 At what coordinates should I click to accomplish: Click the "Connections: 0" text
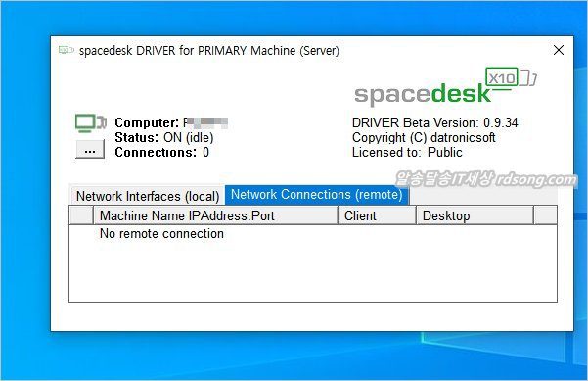pyautogui.click(x=162, y=153)
